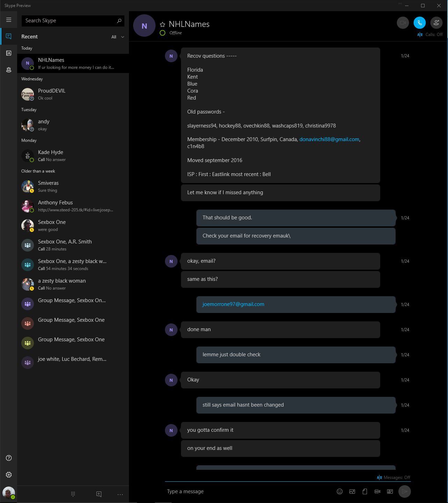Click the 'you gotta confirm it' message
The image size is (448, 503).
pyautogui.click(x=281, y=430)
